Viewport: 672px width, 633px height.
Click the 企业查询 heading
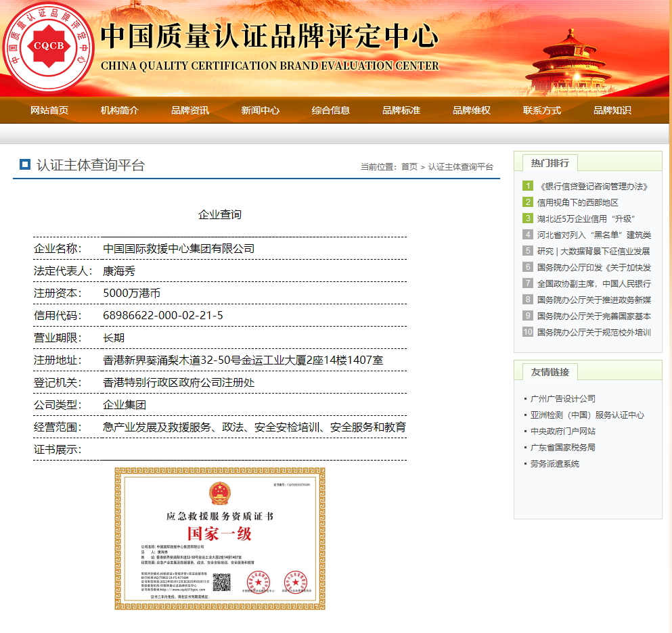point(220,214)
